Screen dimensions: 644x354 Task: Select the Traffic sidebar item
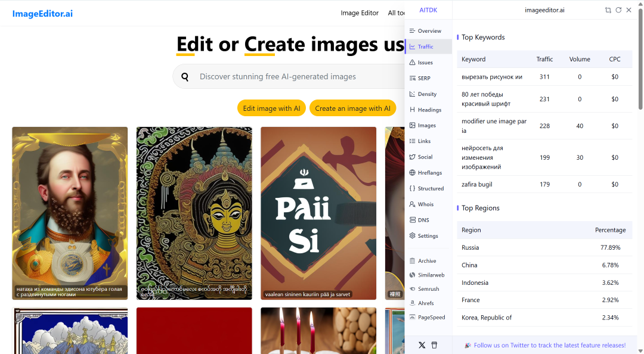coord(428,47)
